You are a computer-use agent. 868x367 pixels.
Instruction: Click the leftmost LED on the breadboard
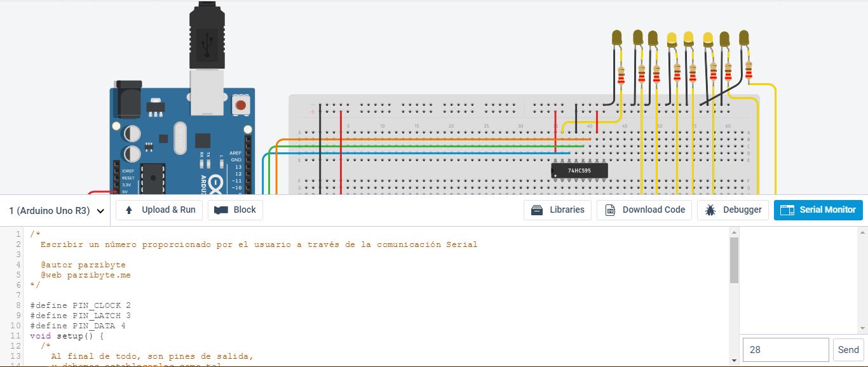(616, 38)
